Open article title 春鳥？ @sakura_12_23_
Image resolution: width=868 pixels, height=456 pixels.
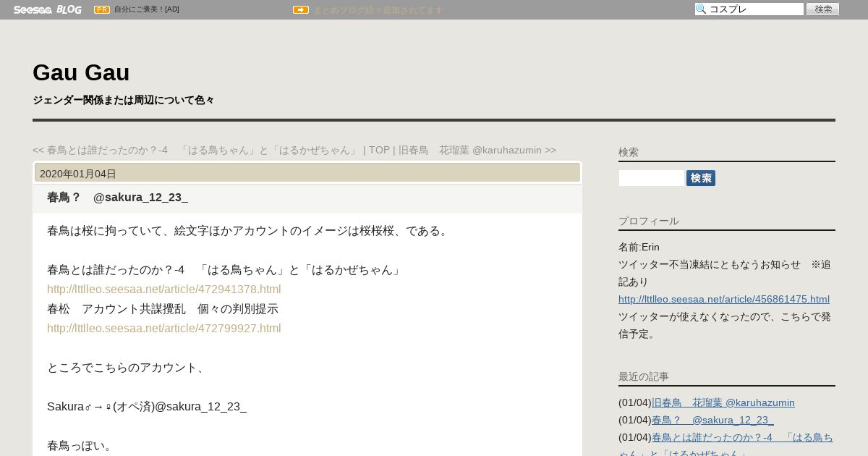point(117,198)
